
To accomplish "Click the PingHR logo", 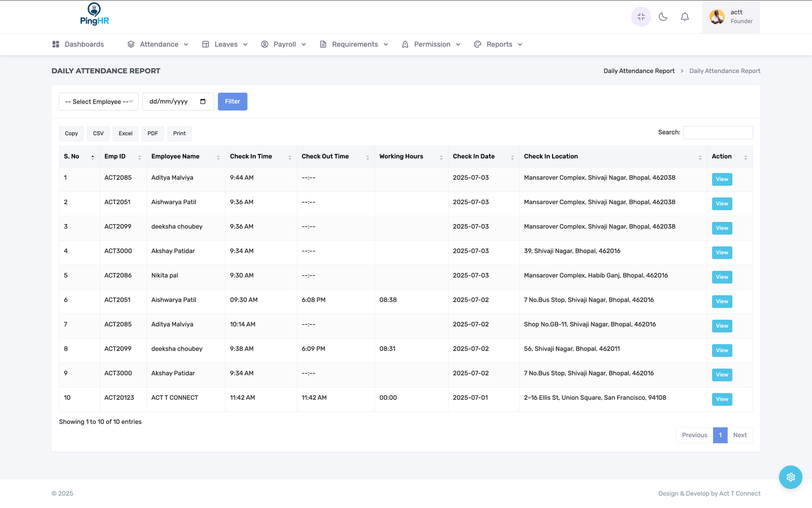I will tap(94, 14).
